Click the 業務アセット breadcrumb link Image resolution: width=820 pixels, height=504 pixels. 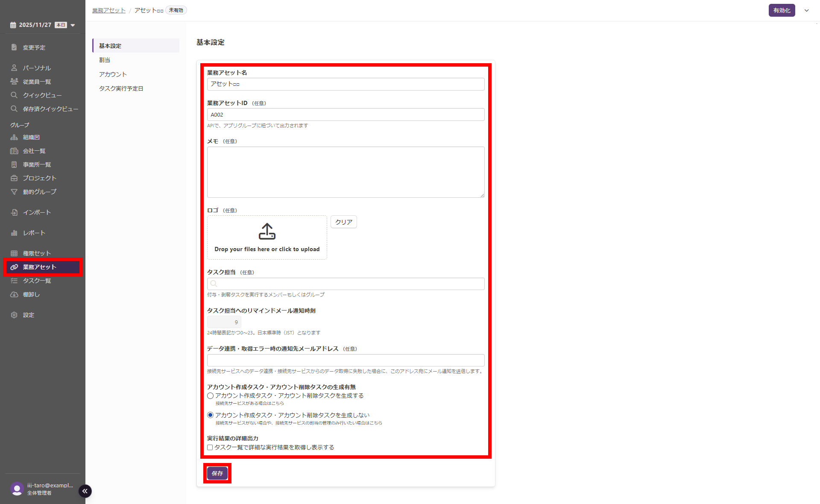(109, 10)
